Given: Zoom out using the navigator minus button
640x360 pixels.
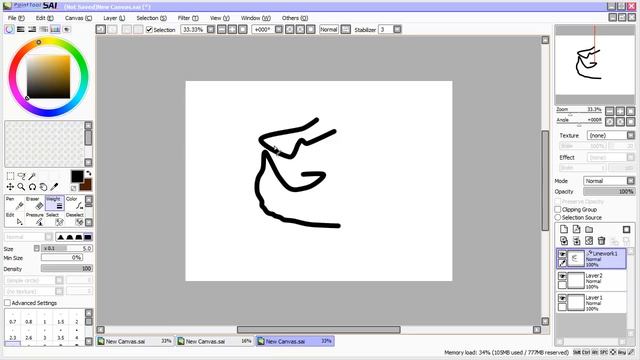Looking at the screenshot, I should click(609, 111).
